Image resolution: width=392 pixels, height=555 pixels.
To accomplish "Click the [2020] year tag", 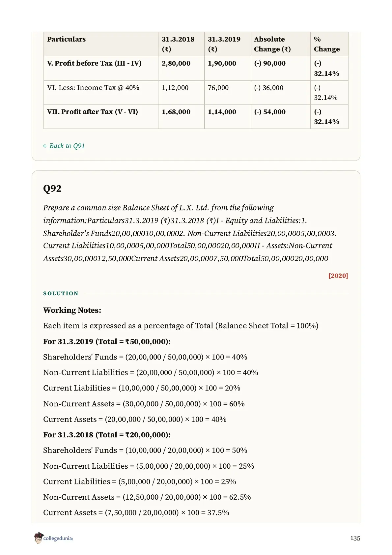I will (338, 276).
